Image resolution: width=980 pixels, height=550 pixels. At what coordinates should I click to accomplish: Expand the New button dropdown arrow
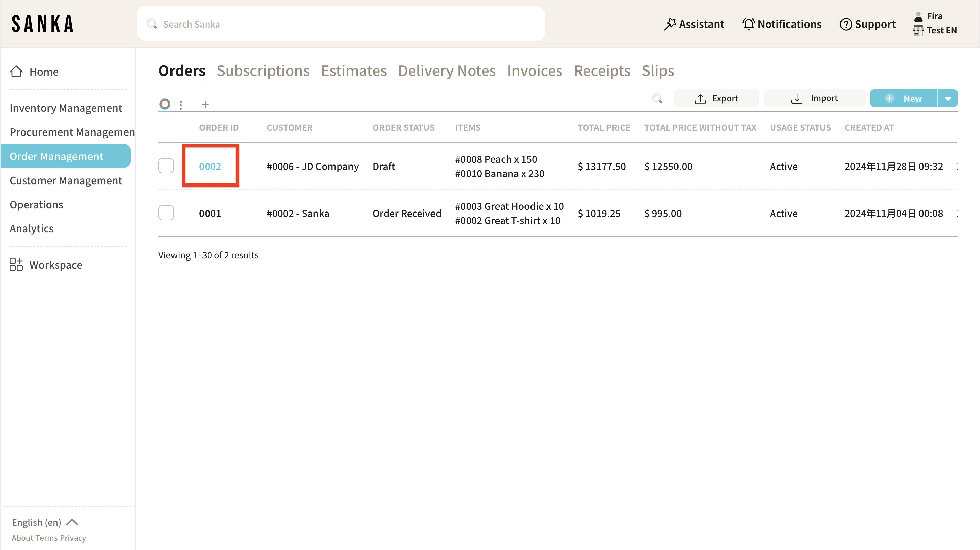948,98
